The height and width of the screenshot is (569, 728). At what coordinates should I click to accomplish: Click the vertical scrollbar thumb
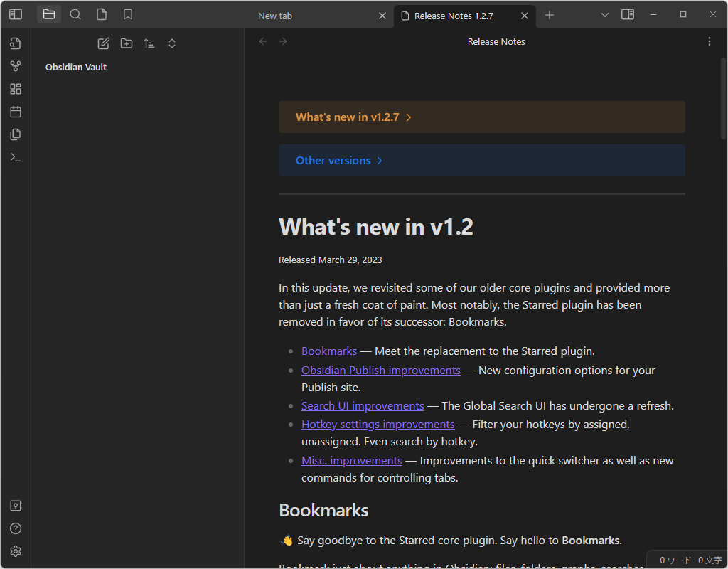[x=723, y=98]
